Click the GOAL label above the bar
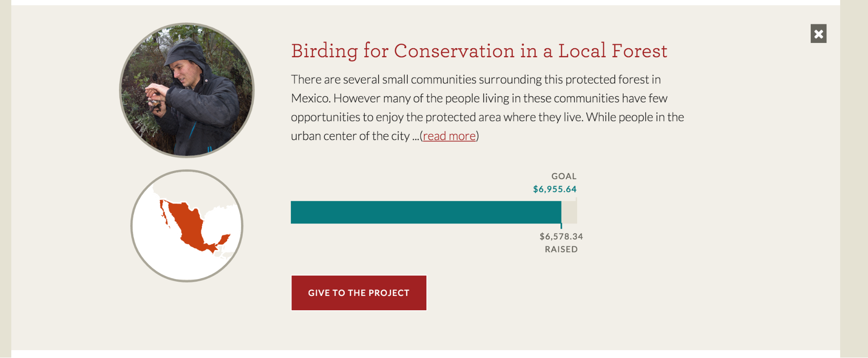Image resolution: width=868 pixels, height=358 pixels. (x=564, y=176)
